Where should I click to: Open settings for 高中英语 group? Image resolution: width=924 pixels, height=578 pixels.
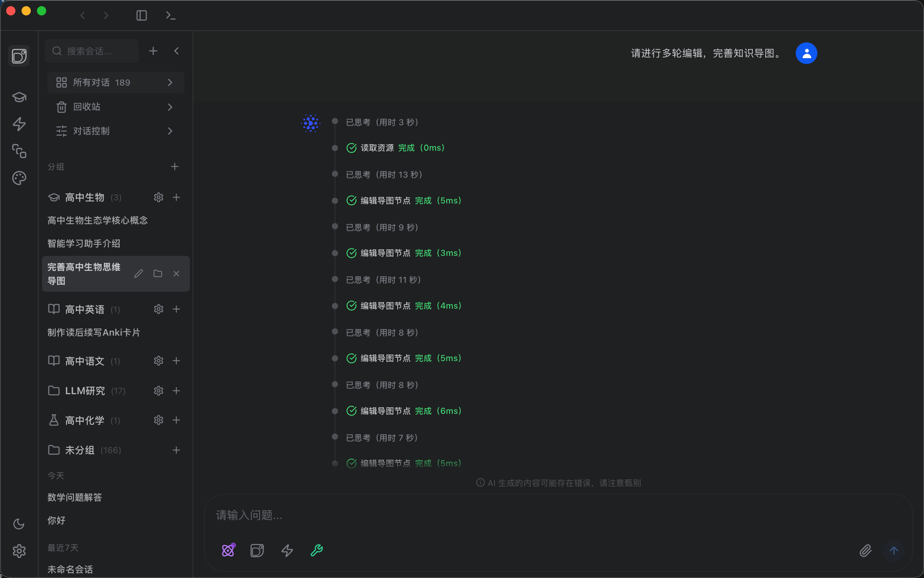tap(159, 309)
